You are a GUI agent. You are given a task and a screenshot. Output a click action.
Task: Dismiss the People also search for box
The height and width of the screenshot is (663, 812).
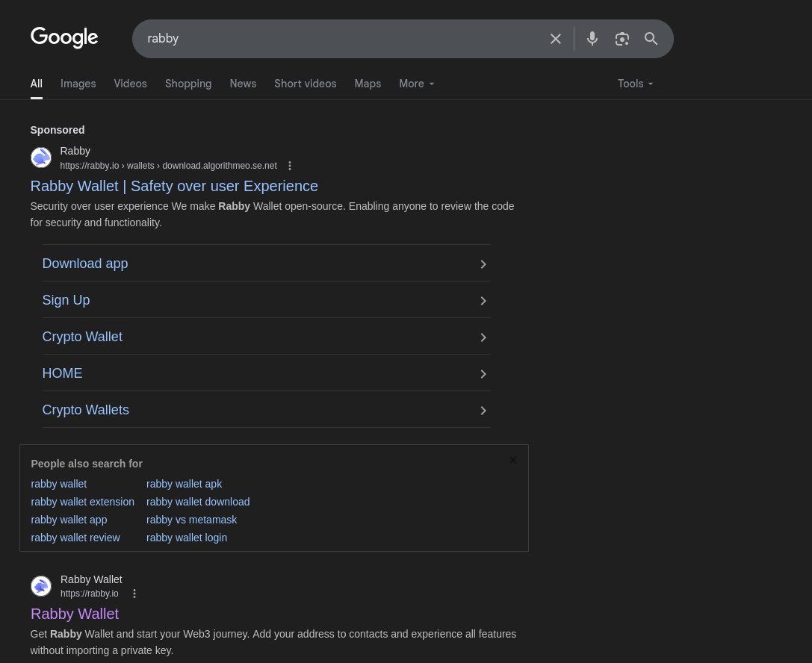click(x=512, y=460)
